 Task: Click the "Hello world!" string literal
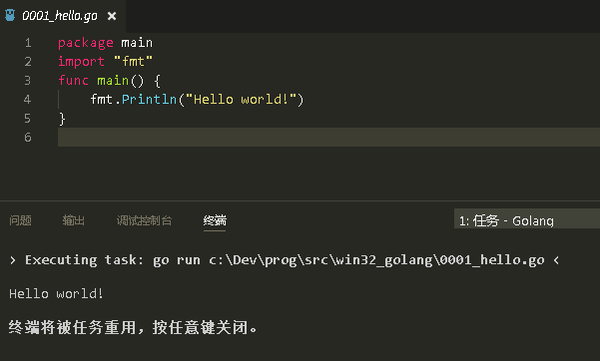[x=241, y=100]
